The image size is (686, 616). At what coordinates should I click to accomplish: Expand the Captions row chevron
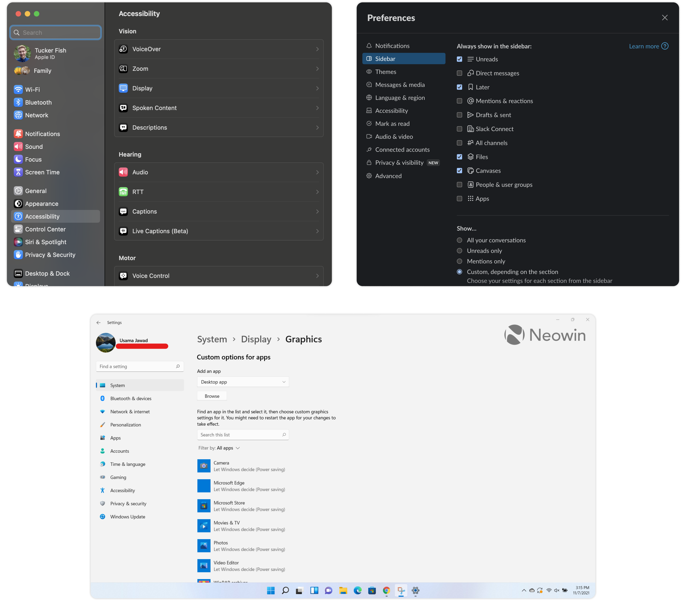(317, 211)
